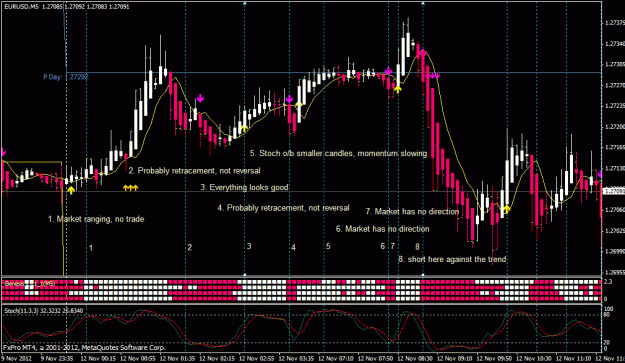The width and height of the screenshot is (625, 363).
Task: Click the three yellow up arrows cluster
Action: 130,188
